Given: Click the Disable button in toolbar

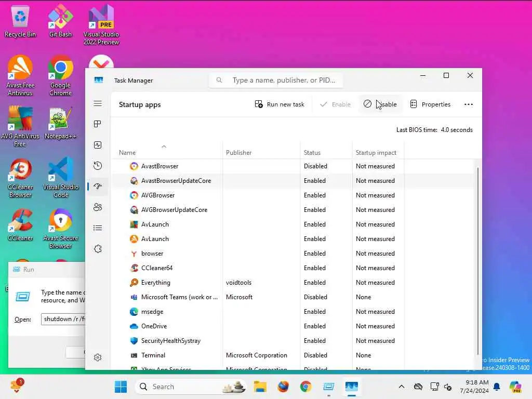Looking at the screenshot, I should coord(380,104).
